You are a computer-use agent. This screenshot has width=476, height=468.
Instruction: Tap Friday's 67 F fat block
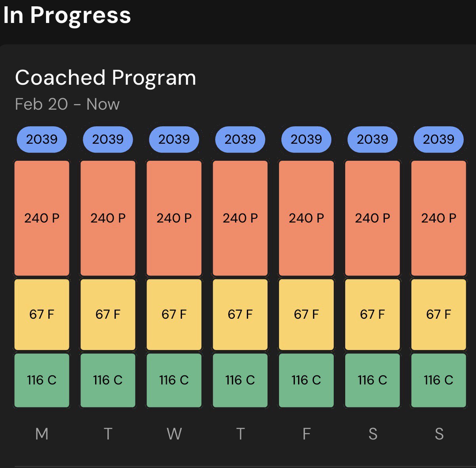[x=306, y=314]
